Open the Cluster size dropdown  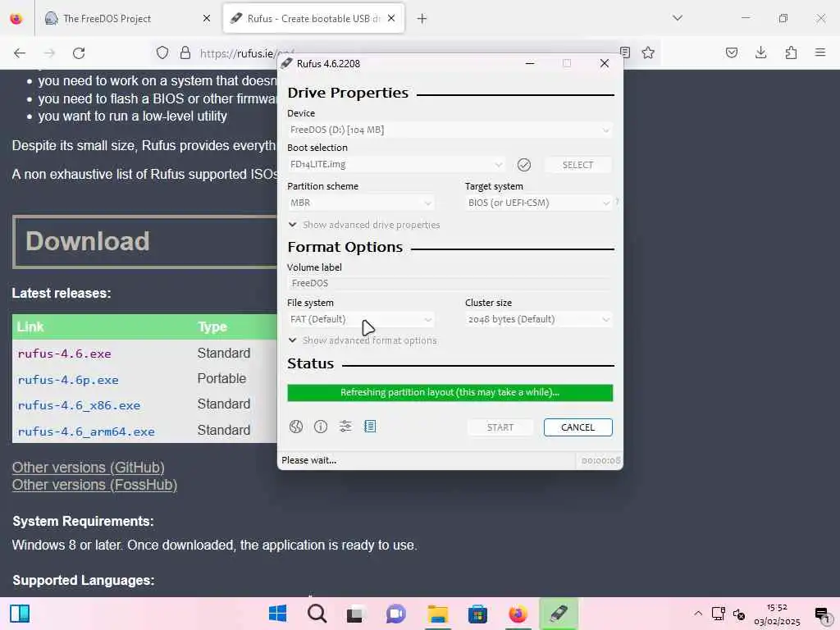pyautogui.click(x=538, y=319)
